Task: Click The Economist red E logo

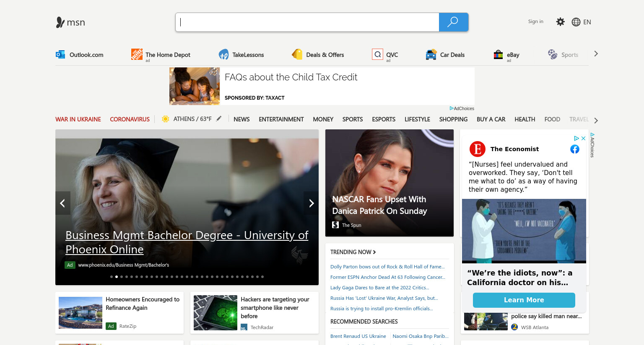Action: pyautogui.click(x=478, y=149)
